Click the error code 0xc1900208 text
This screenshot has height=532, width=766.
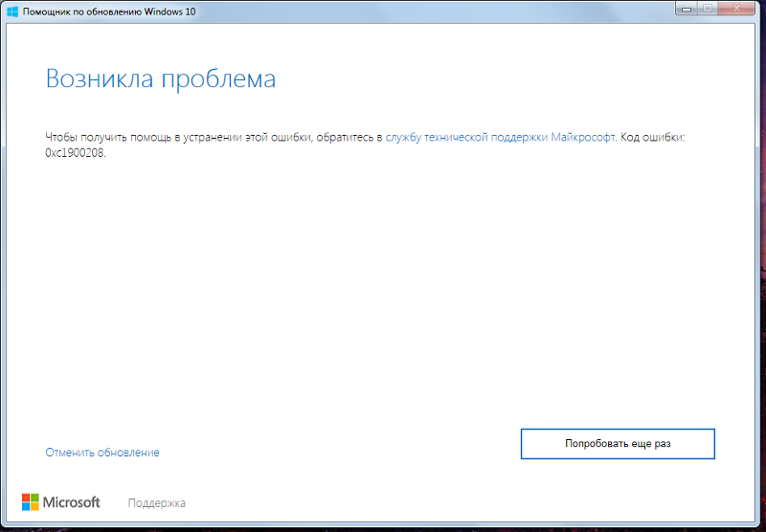[x=76, y=153]
